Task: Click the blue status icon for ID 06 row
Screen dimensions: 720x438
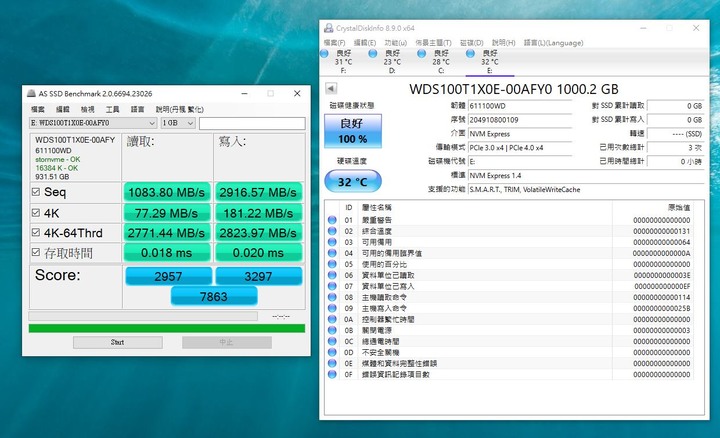Action: point(332,275)
